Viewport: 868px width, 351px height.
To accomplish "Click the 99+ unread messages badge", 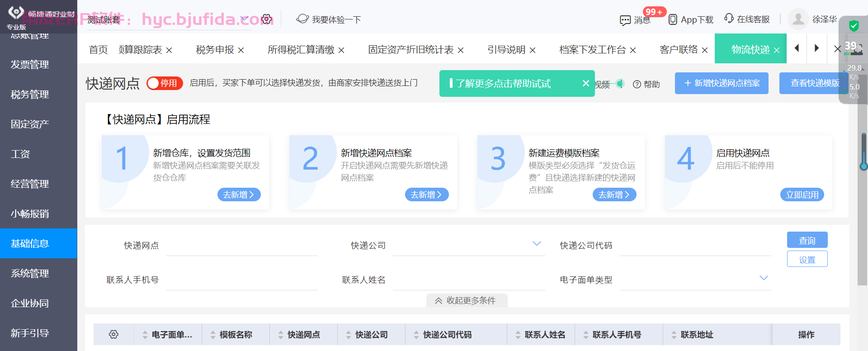I will [654, 12].
